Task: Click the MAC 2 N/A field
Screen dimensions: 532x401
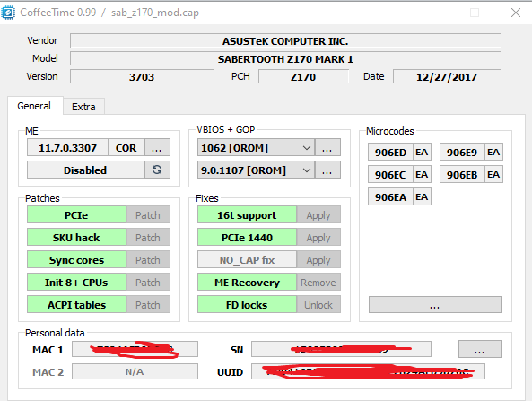Action: (x=135, y=371)
